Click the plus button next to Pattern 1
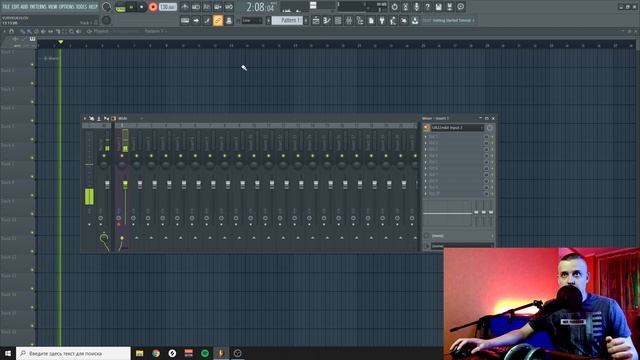This screenshot has width=640, height=360. 306,20
